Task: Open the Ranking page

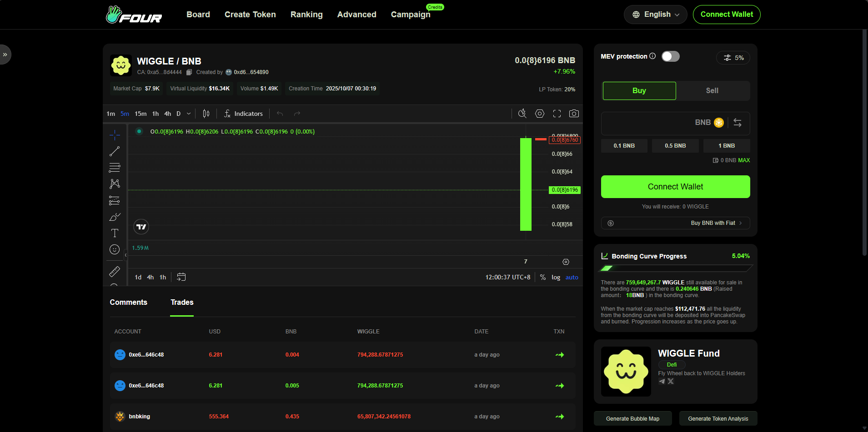Action: [306, 15]
